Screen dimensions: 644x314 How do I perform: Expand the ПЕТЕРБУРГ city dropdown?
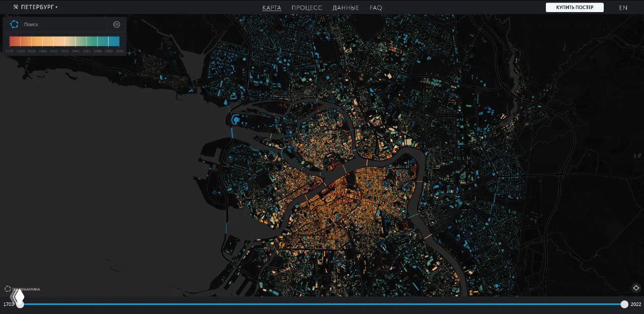(x=39, y=7)
